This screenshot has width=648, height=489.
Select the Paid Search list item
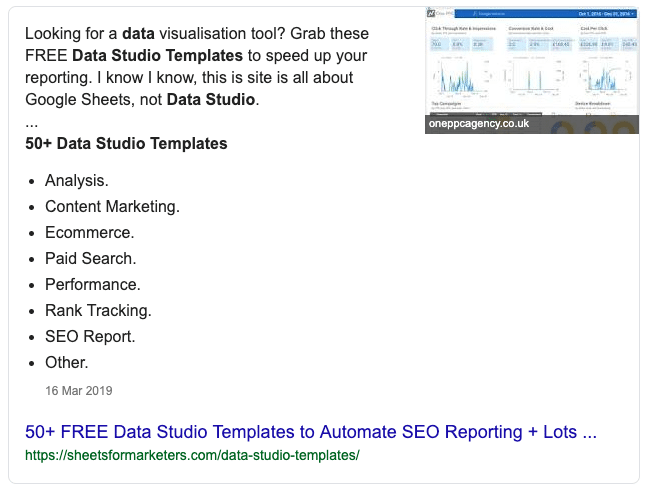90,259
